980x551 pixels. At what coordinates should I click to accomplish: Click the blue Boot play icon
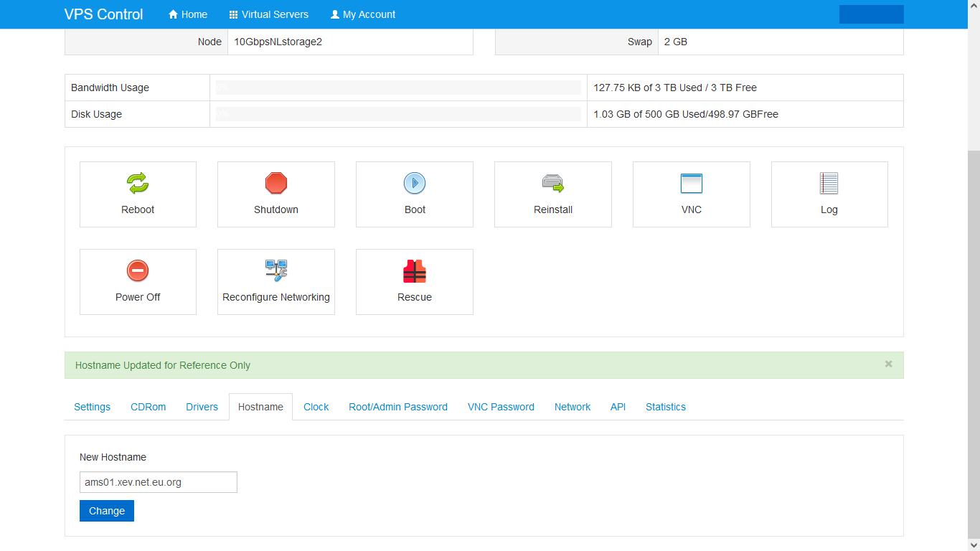point(415,184)
